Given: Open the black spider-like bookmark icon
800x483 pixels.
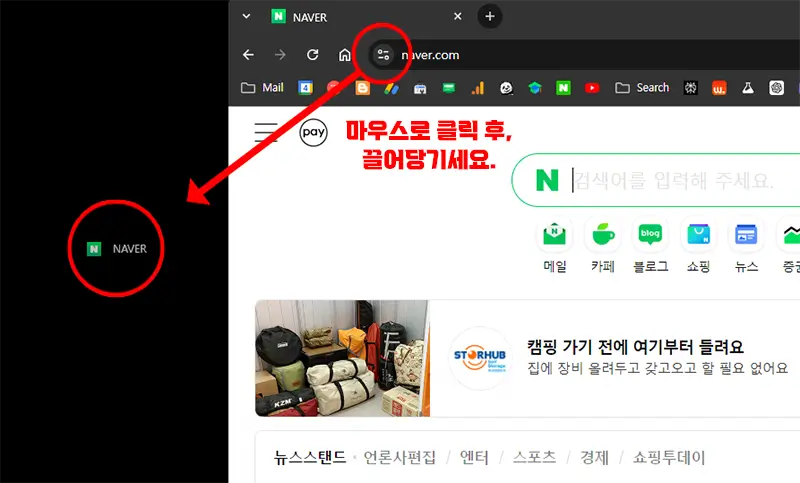Looking at the screenshot, I should click(690, 88).
